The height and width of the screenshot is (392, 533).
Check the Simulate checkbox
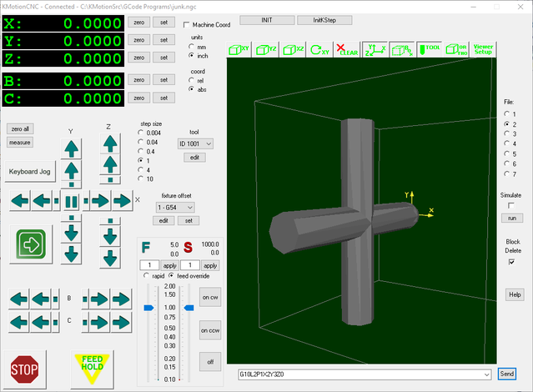coord(511,204)
